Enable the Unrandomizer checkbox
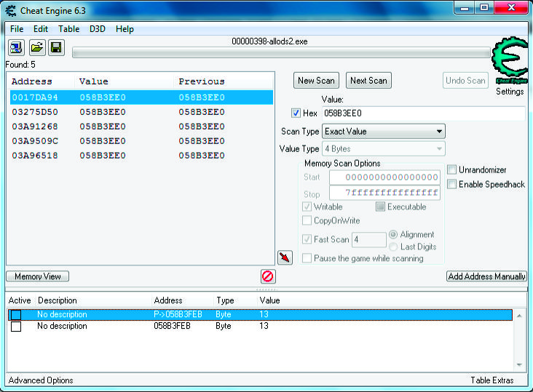Screen dimensions: 533x392 (451, 170)
